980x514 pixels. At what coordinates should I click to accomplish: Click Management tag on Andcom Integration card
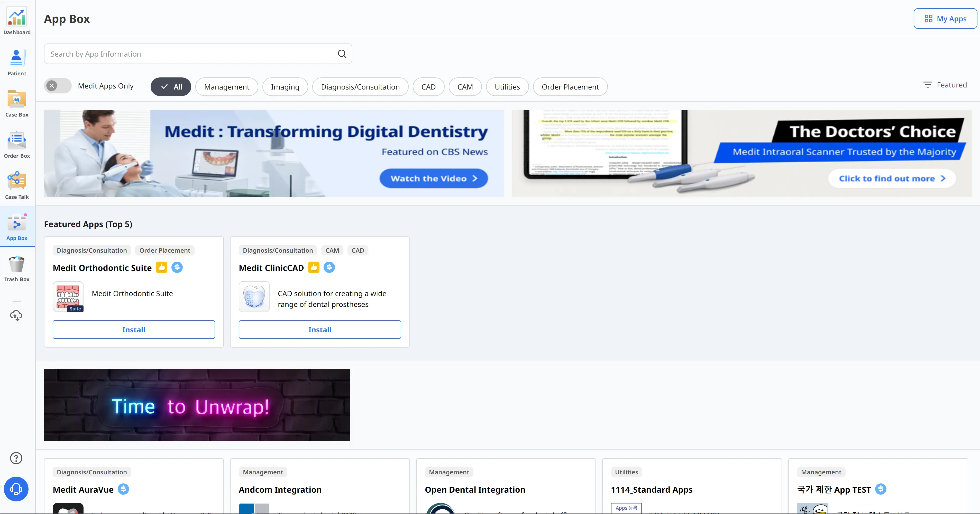pyautogui.click(x=263, y=472)
